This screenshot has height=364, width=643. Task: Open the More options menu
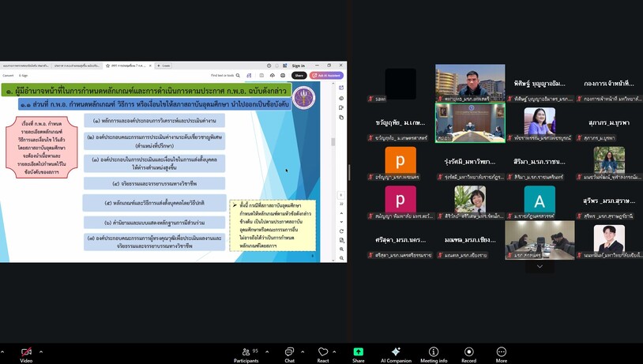pos(501,355)
